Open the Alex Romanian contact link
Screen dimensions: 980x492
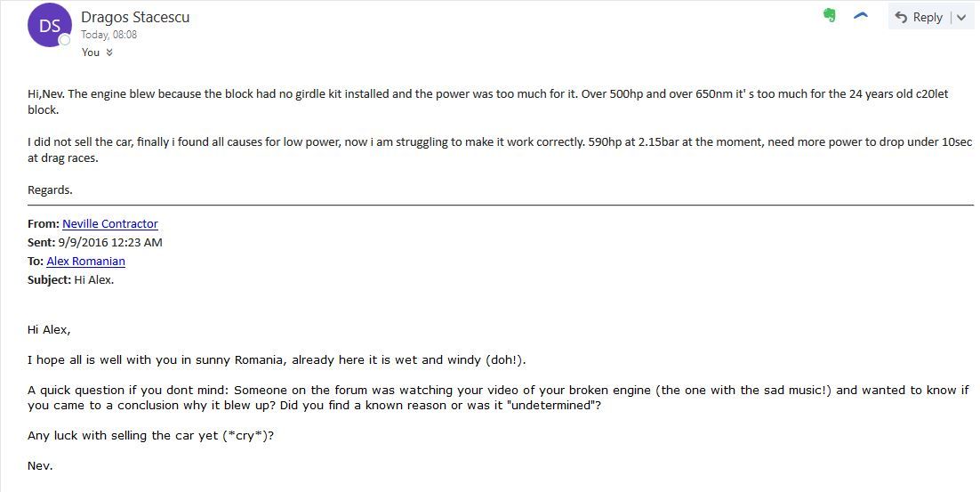click(85, 262)
